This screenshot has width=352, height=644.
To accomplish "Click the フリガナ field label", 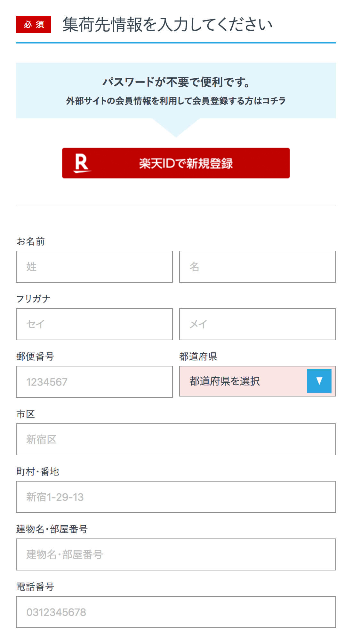I will [33, 299].
